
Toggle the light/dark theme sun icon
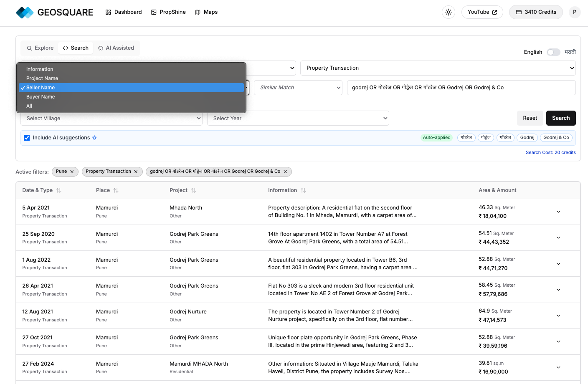[448, 12]
